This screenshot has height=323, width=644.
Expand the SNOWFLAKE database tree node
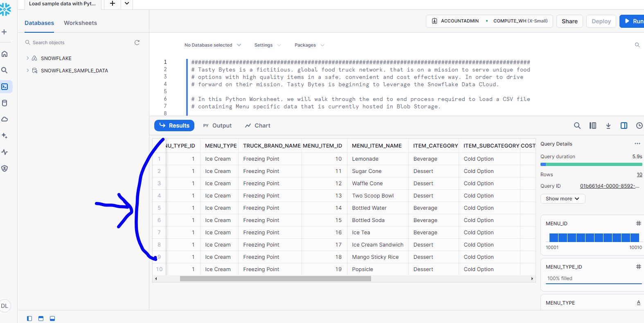pos(28,58)
